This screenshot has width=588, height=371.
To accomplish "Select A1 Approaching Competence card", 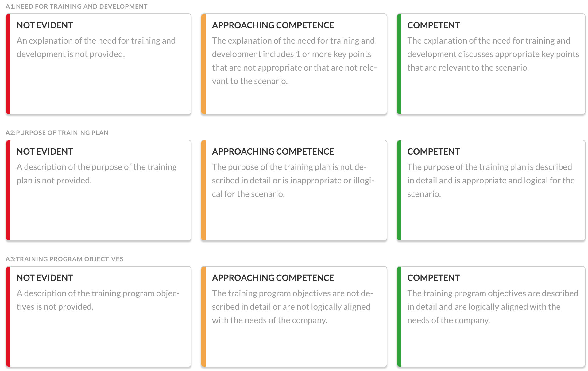I will pos(294,64).
